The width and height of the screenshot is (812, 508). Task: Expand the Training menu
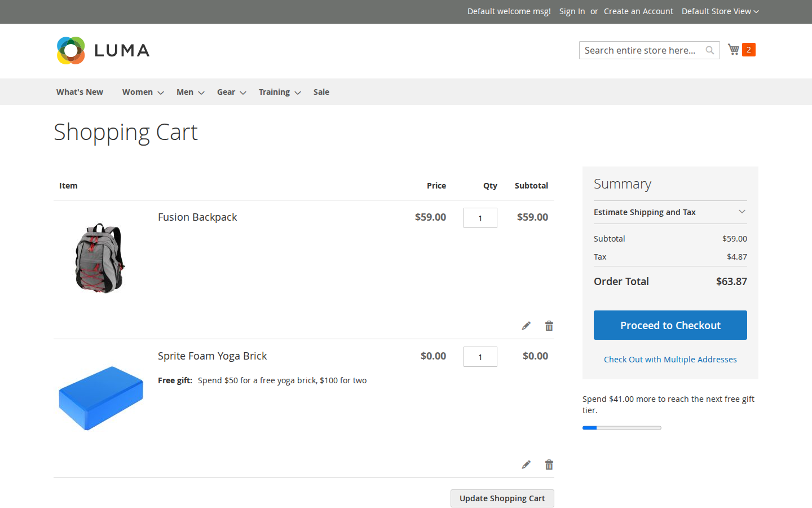click(280, 92)
